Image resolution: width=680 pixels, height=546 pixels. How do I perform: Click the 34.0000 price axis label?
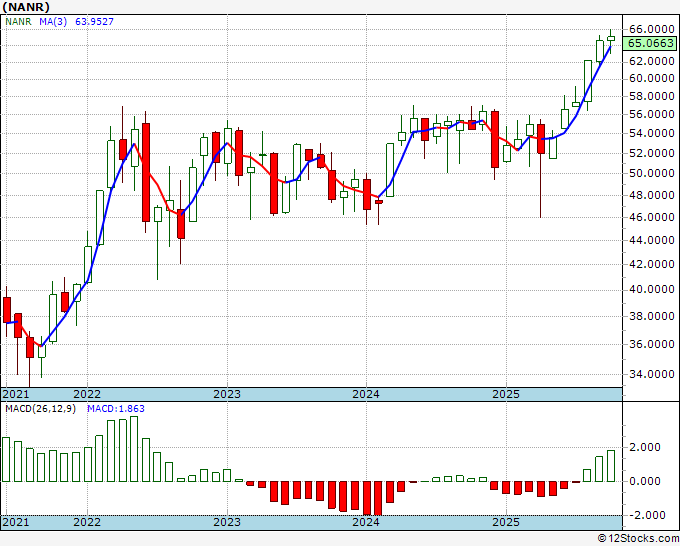tap(651, 374)
